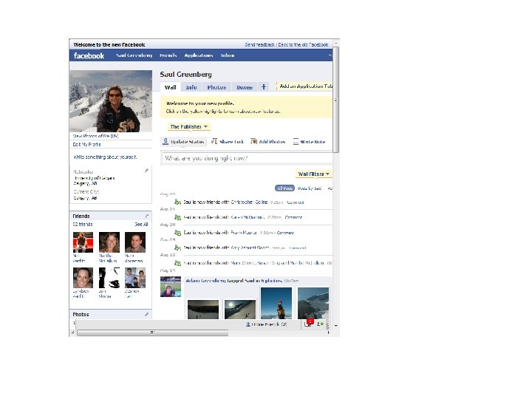Open the Update Status person icon
Image resolution: width=532 pixels, height=399 pixels.
pos(166,141)
